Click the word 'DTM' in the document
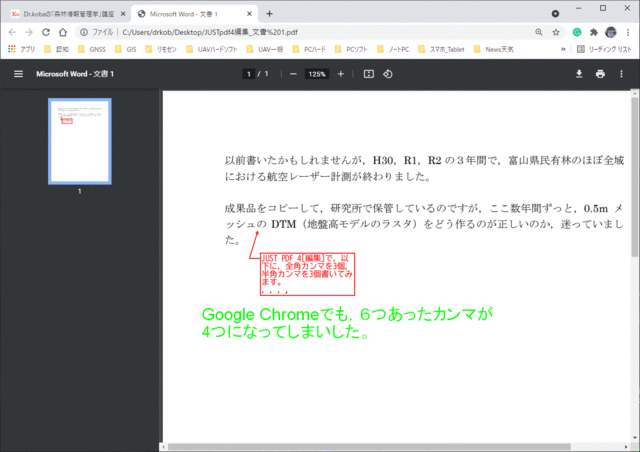The height and width of the screenshot is (452, 640). click(x=283, y=224)
